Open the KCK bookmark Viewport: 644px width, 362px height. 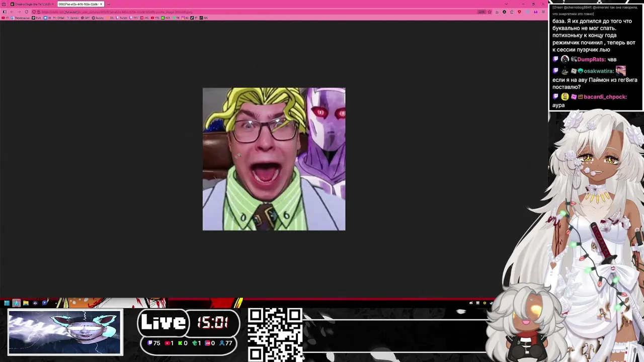point(166,18)
